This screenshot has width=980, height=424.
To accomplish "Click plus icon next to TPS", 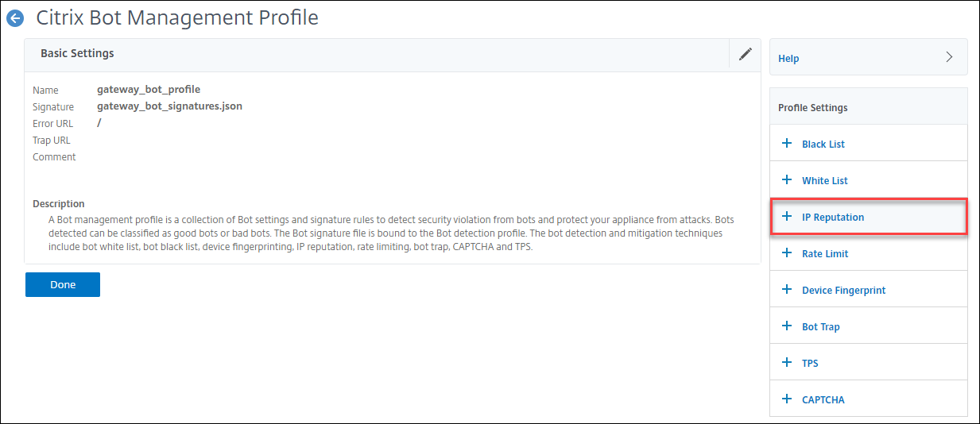I will [x=787, y=363].
